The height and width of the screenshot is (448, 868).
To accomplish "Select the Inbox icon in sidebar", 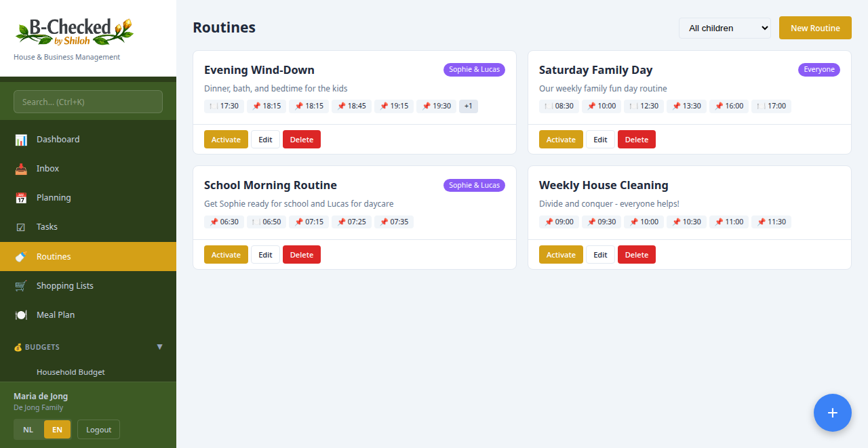I will click(x=19, y=168).
